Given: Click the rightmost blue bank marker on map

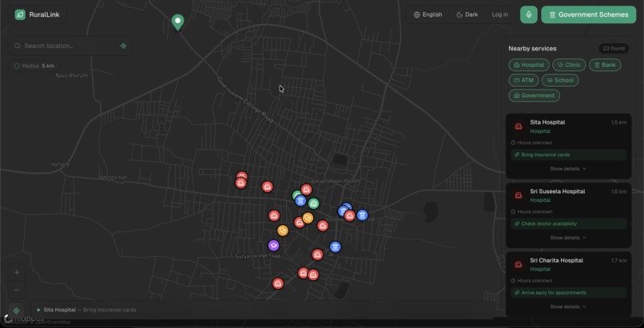Looking at the screenshot, I should [362, 215].
